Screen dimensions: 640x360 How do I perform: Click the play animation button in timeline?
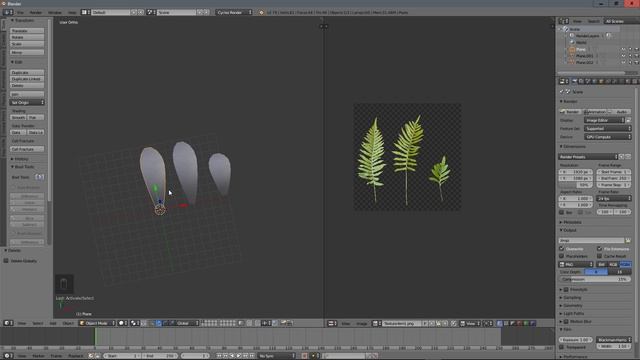coord(239,356)
